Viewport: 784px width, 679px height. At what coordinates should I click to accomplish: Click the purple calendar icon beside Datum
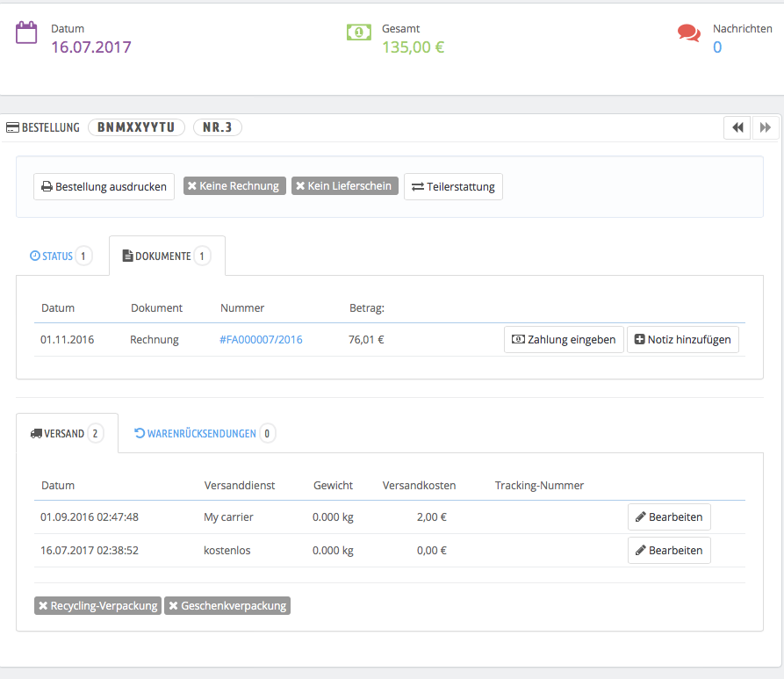click(26, 33)
